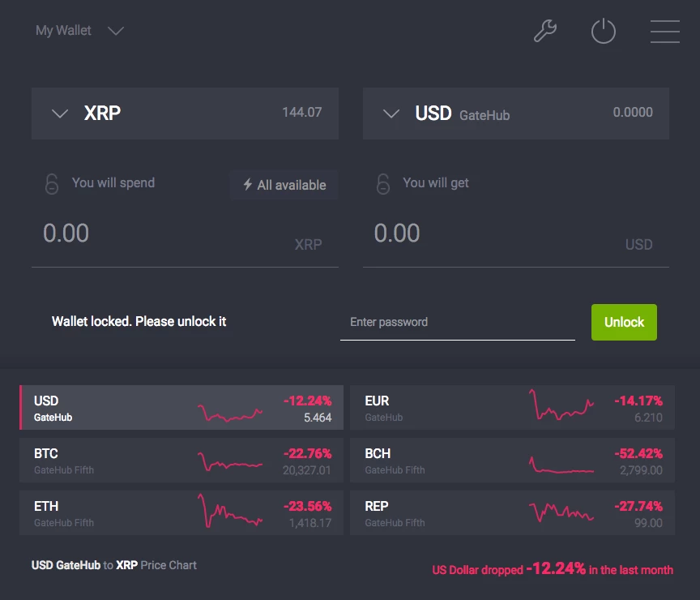Open the hamburger navigation menu
700x600 pixels.
point(664,31)
